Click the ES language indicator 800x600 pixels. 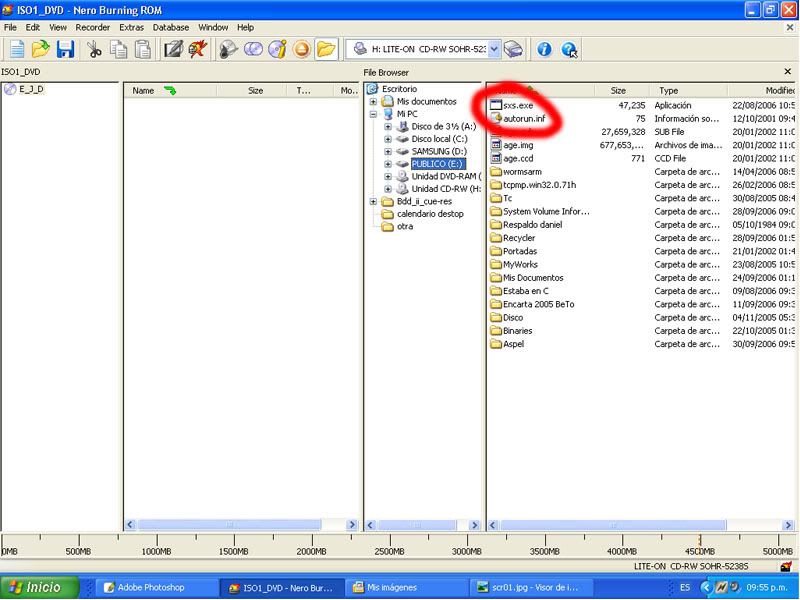pyautogui.click(x=685, y=588)
